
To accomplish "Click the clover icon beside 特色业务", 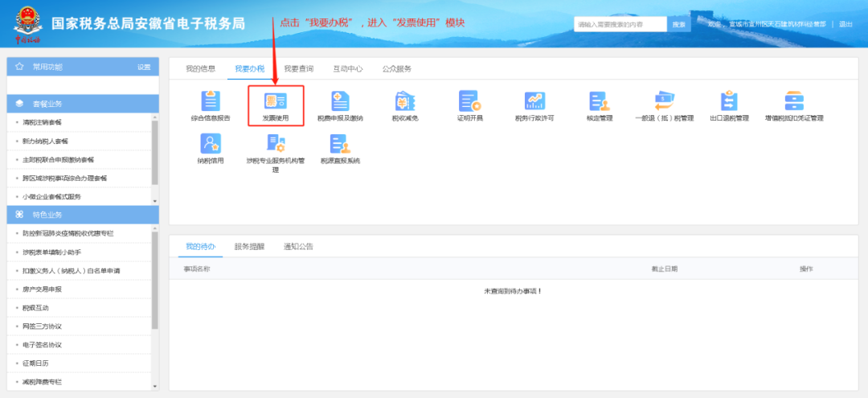I will (x=19, y=214).
